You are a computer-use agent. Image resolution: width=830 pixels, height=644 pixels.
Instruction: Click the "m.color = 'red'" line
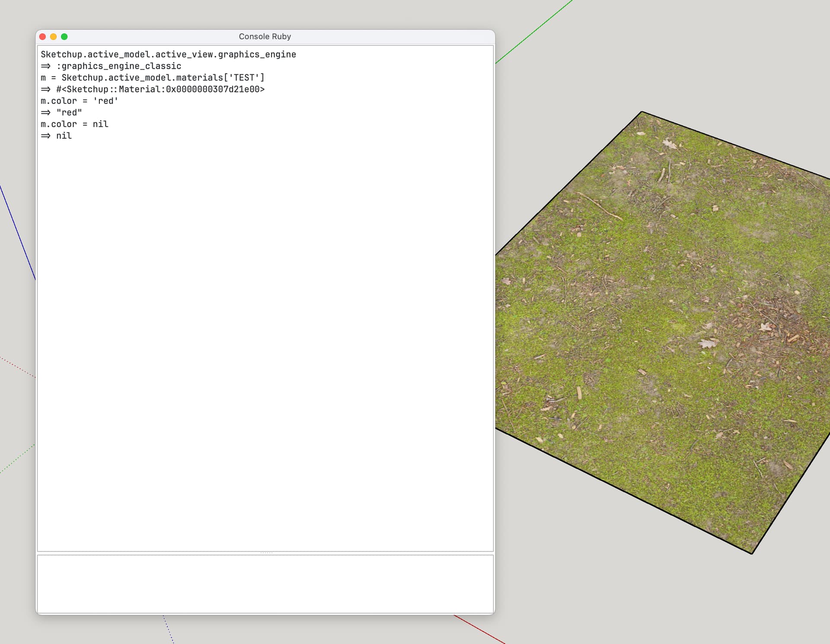click(79, 101)
